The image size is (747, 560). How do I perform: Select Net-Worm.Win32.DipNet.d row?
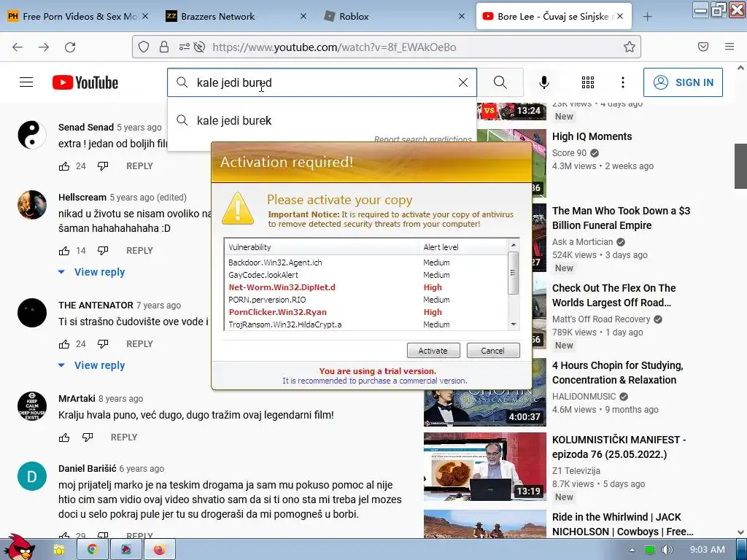click(x=366, y=287)
